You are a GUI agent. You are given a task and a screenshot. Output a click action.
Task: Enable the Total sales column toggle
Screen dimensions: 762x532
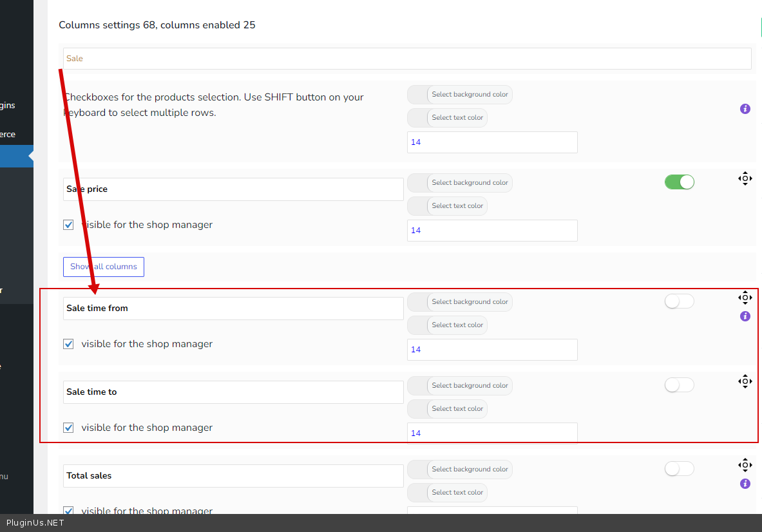coord(679,469)
